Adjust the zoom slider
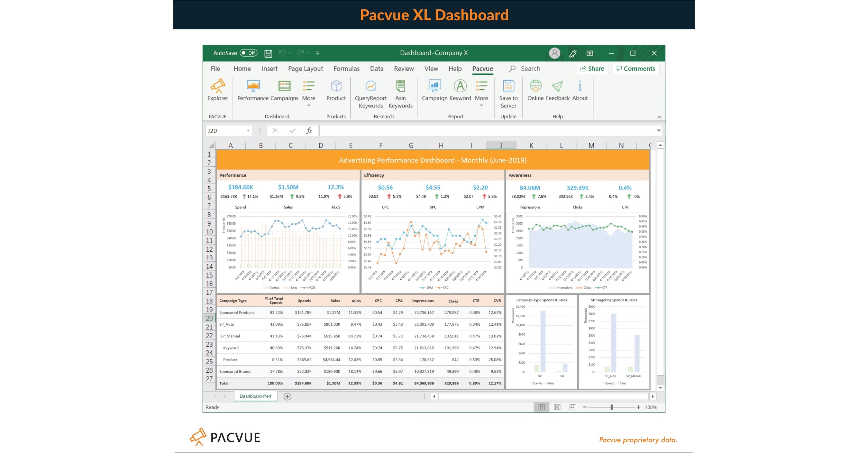The image size is (868, 455). click(x=611, y=407)
